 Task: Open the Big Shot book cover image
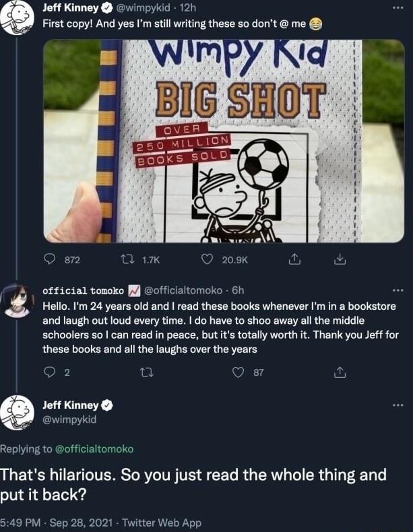224,141
